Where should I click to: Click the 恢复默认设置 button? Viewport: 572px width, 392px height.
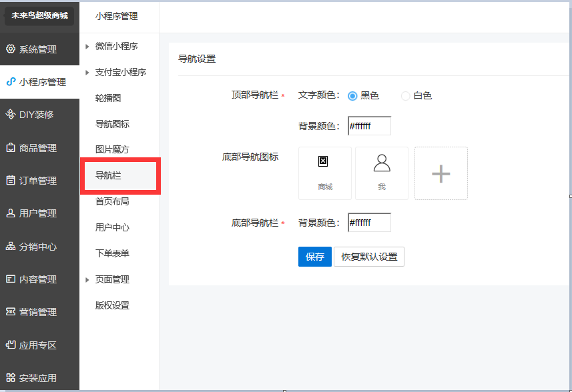coord(369,257)
